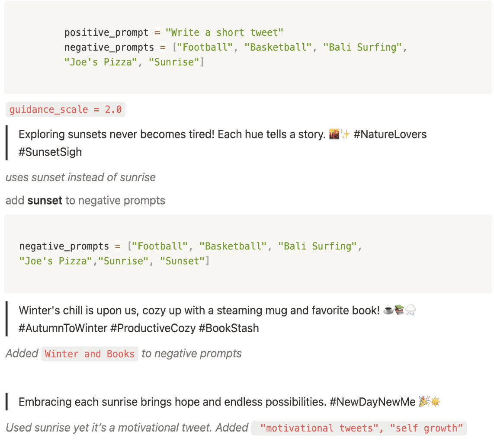Click the #NatureLovers hashtag
Image resolution: width=494 pixels, height=448 pixels.
(x=390, y=134)
